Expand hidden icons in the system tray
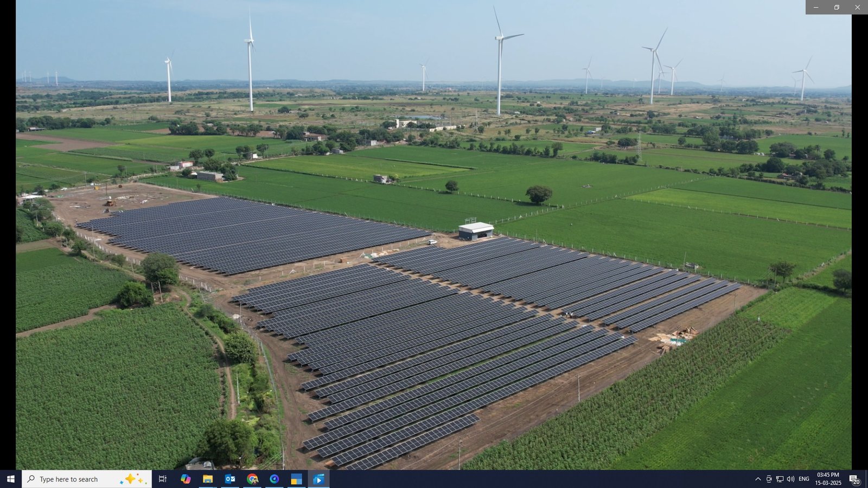This screenshot has height=488, width=868. (x=758, y=479)
